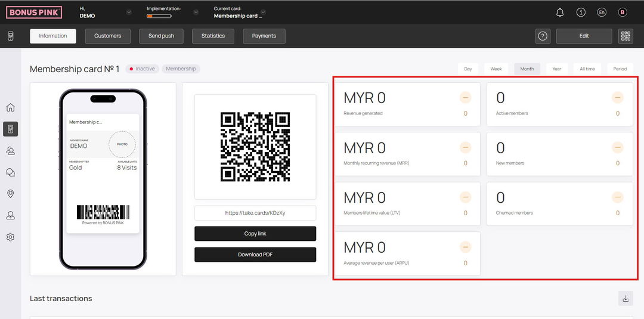Expand the Current card selector dropdown
644x319 pixels.
point(264,13)
